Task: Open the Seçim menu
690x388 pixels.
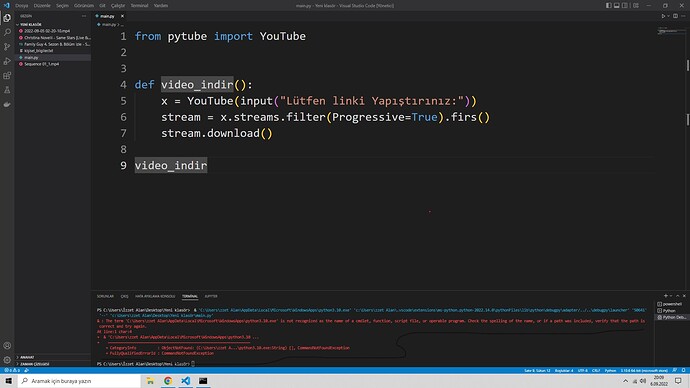Action: (x=62, y=6)
